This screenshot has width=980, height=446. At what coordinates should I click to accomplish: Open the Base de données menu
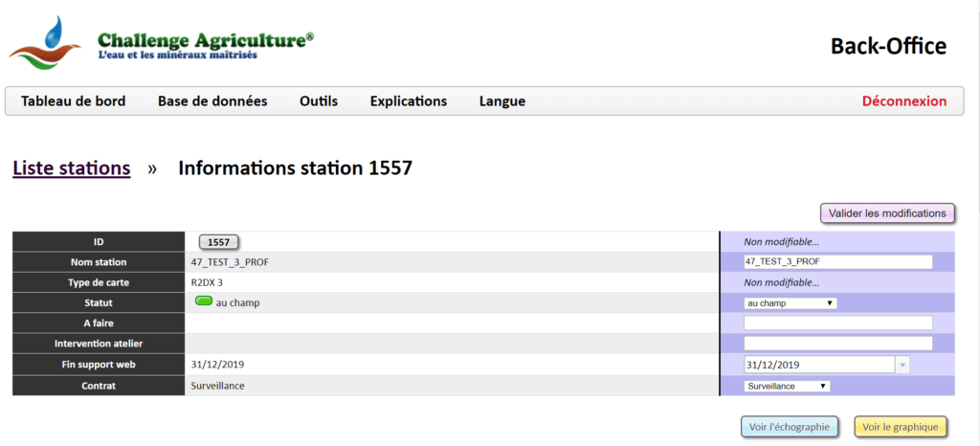pos(212,101)
